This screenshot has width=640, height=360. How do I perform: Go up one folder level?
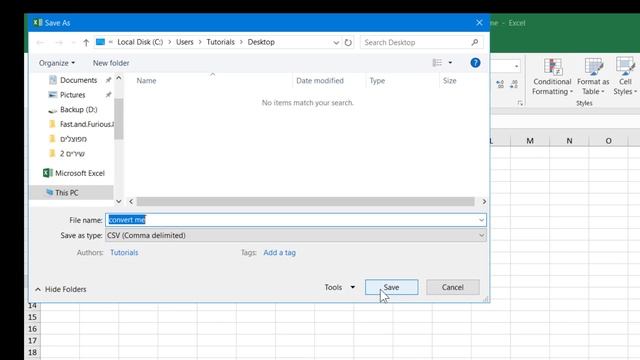click(86, 42)
